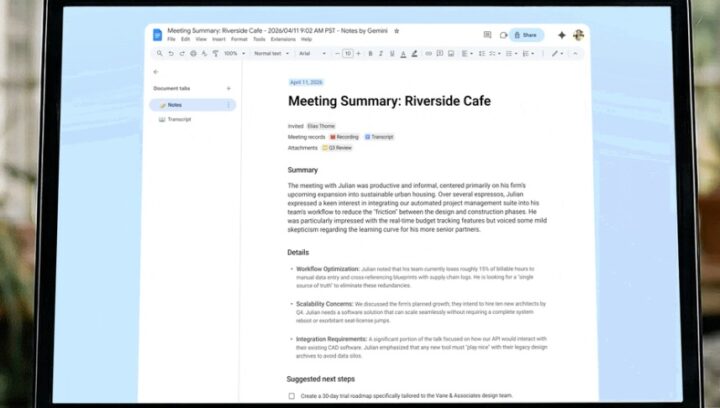Image resolution: width=720 pixels, height=408 pixels.
Task: Open the Recording chip
Action: coord(344,137)
